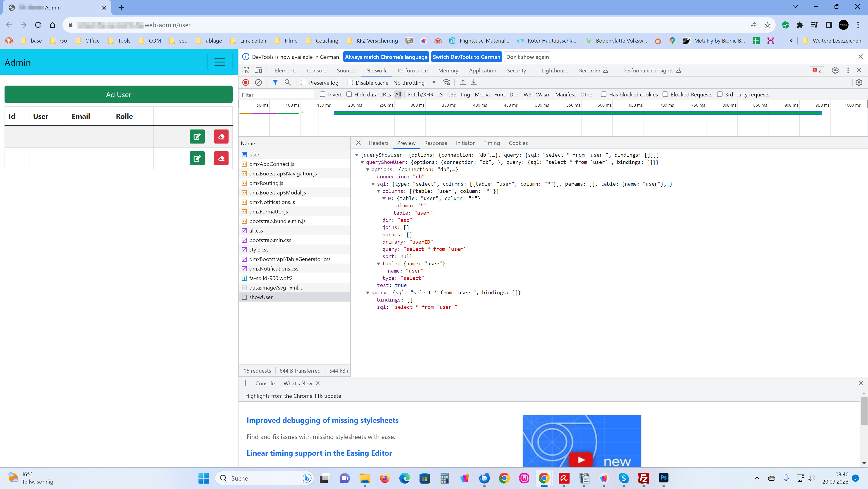Click the export HAR download icon
Image resolution: width=868 pixels, height=489 pixels.
[x=474, y=83]
